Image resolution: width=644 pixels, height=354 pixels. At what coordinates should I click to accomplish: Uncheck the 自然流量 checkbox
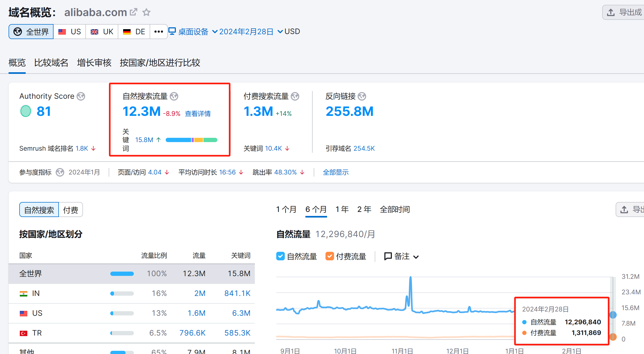click(280, 256)
